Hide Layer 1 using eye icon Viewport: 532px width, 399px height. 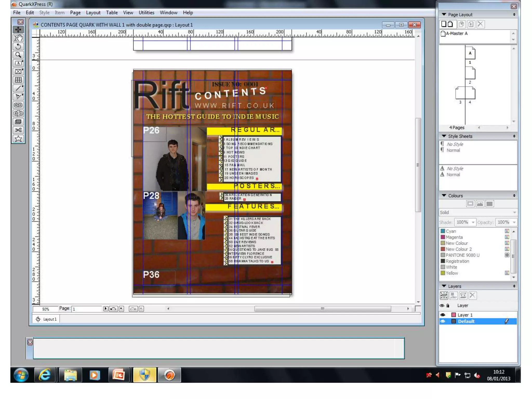tap(443, 315)
